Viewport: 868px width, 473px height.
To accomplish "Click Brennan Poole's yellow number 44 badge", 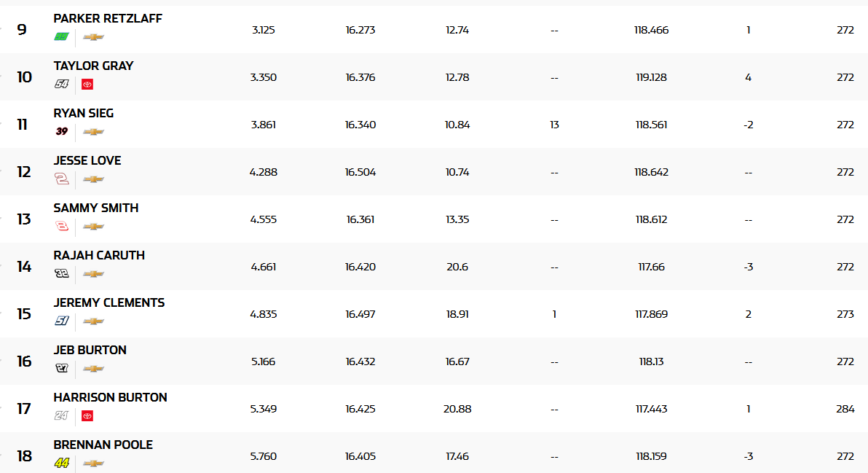I will tap(62, 464).
